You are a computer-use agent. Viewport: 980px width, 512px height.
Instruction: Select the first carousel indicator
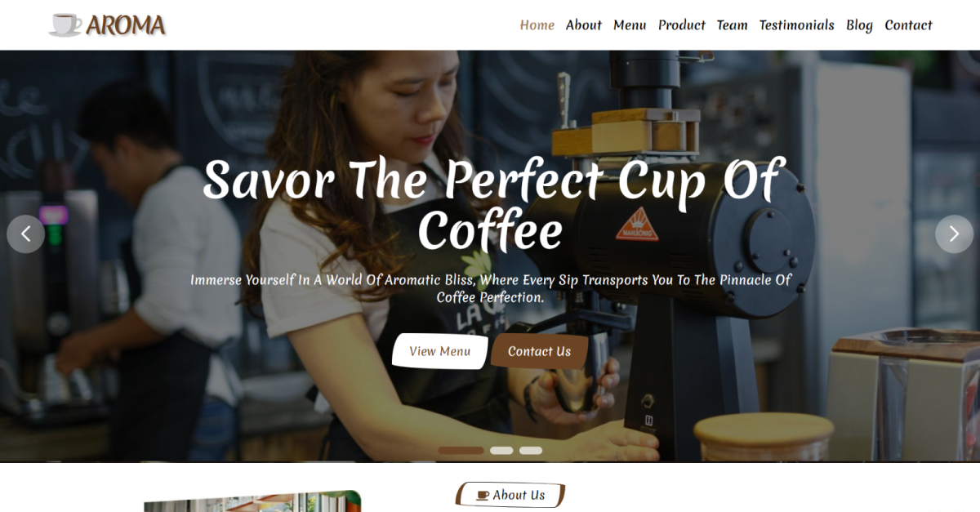coord(461,450)
